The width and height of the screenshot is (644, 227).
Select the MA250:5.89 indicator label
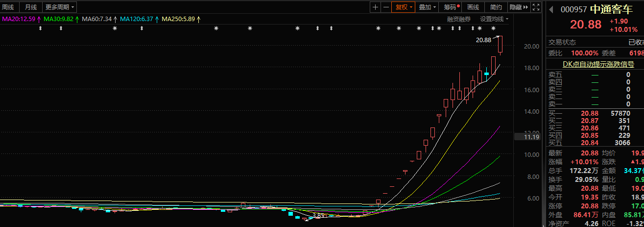pos(178,19)
